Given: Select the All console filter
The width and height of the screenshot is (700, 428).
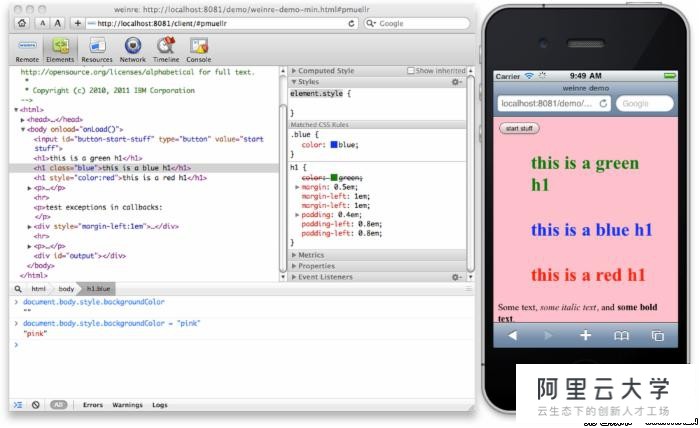Looking at the screenshot, I should [x=58, y=405].
